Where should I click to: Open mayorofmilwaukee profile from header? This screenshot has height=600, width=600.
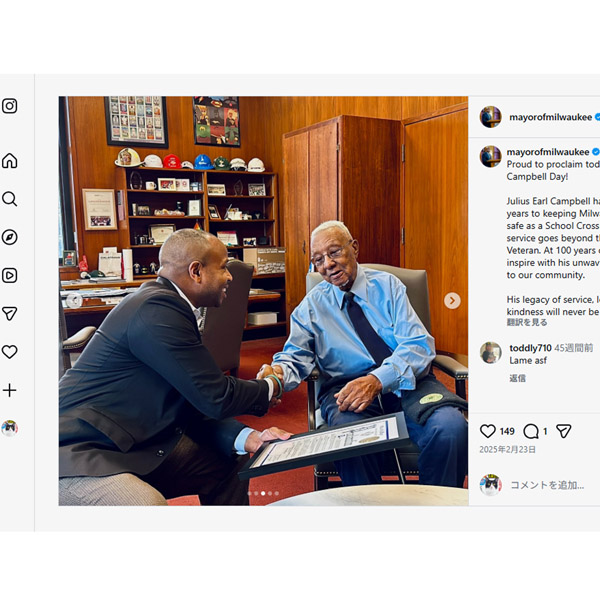(x=550, y=117)
